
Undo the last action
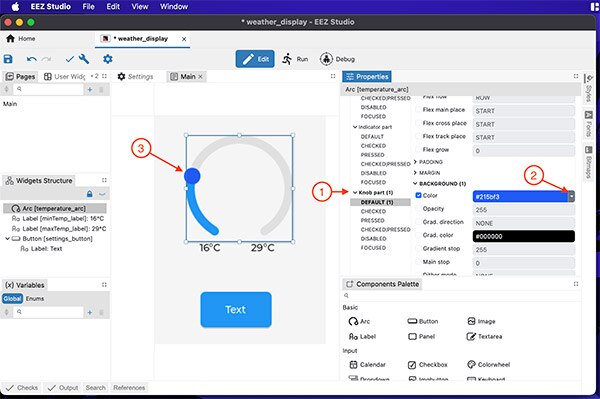click(x=32, y=59)
